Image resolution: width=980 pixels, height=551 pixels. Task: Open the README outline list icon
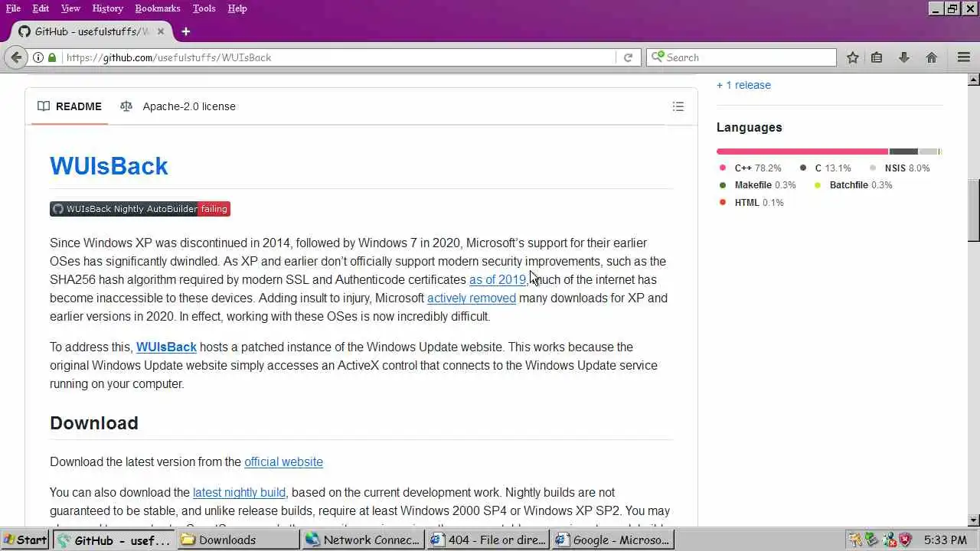678,106
